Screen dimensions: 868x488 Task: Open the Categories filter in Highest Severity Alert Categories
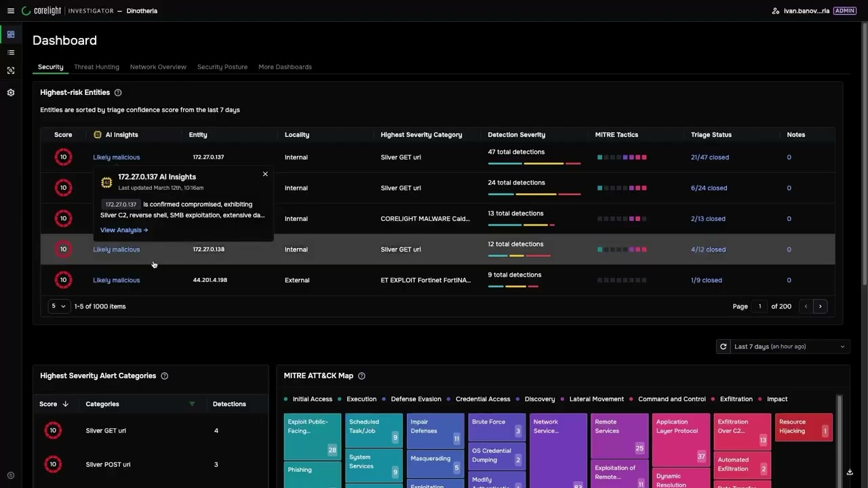coord(191,403)
